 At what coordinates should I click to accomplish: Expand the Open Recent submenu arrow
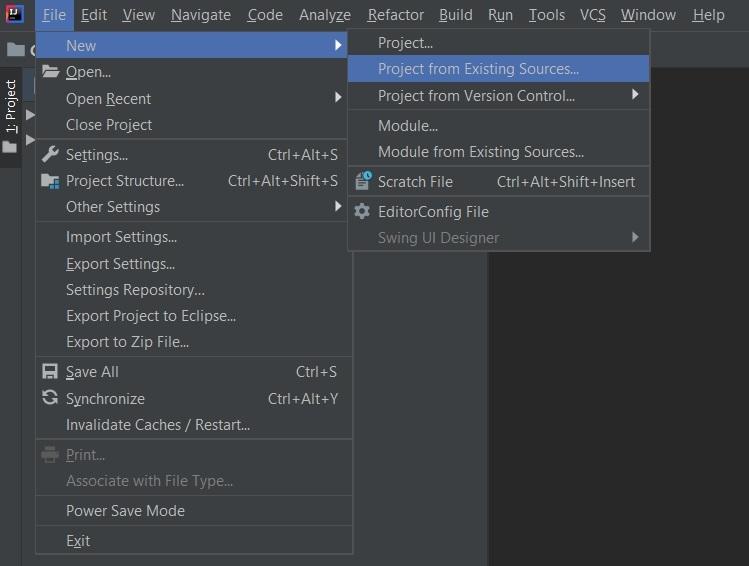338,98
